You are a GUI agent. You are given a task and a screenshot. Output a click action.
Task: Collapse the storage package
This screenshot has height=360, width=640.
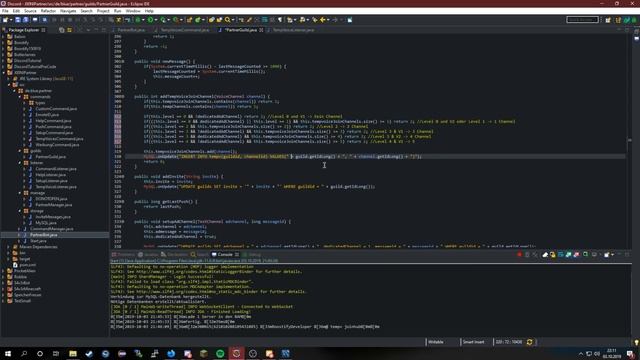pos(20,211)
